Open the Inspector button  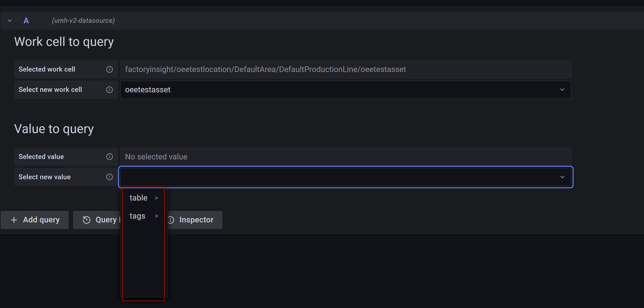(x=196, y=220)
